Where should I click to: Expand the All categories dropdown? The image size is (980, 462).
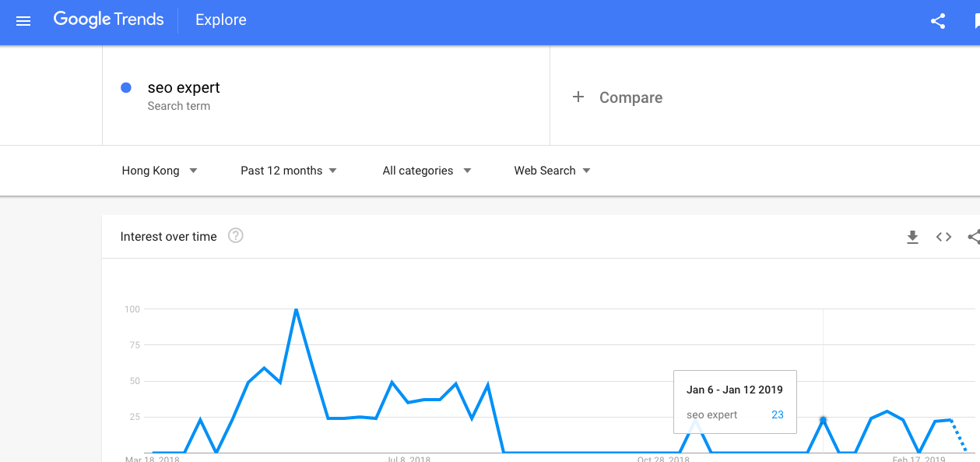[x=427, y=171]
